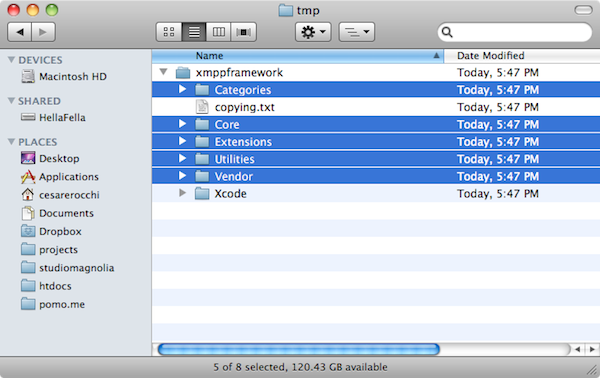Open pomo.me folder icon in sidebar
The height and width of the screenshot is (378, 600).
pos(28,304)
